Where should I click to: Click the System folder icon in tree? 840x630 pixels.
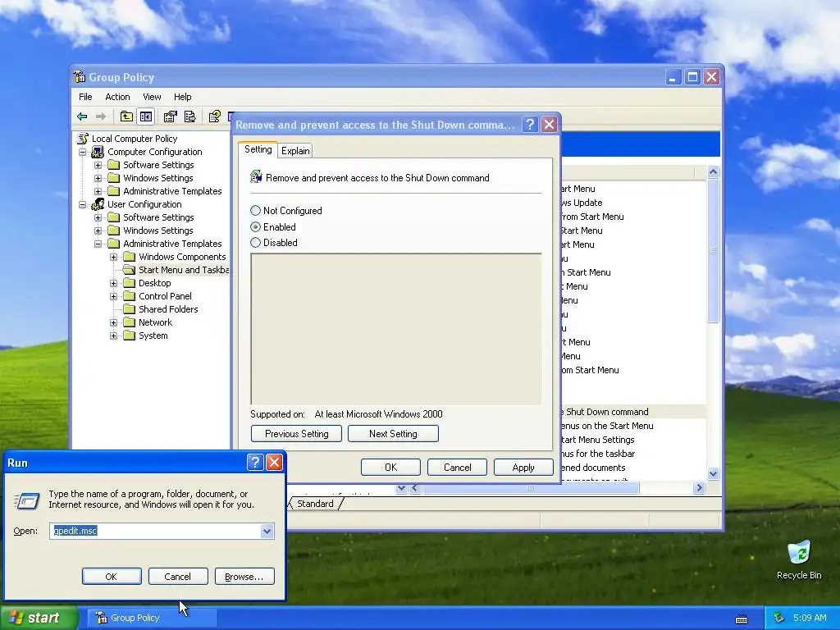pos(129,336)
